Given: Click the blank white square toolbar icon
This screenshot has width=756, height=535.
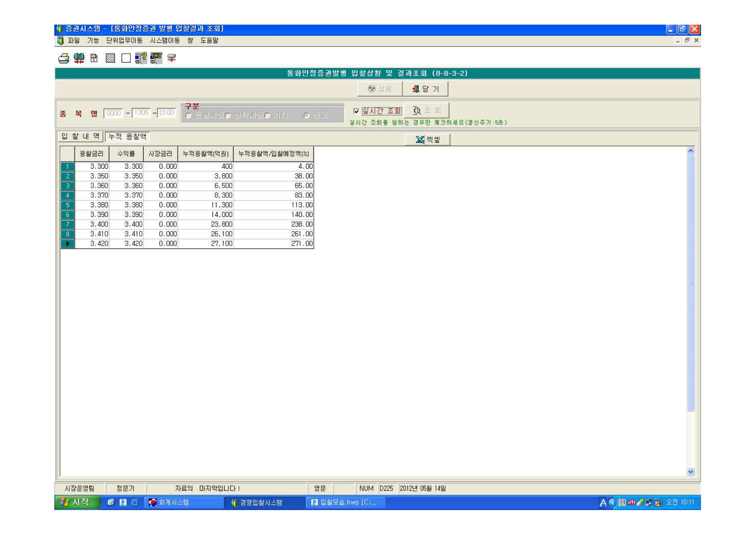Looking at the screenshot, I should pyautogui.click(x=126, y=58).
